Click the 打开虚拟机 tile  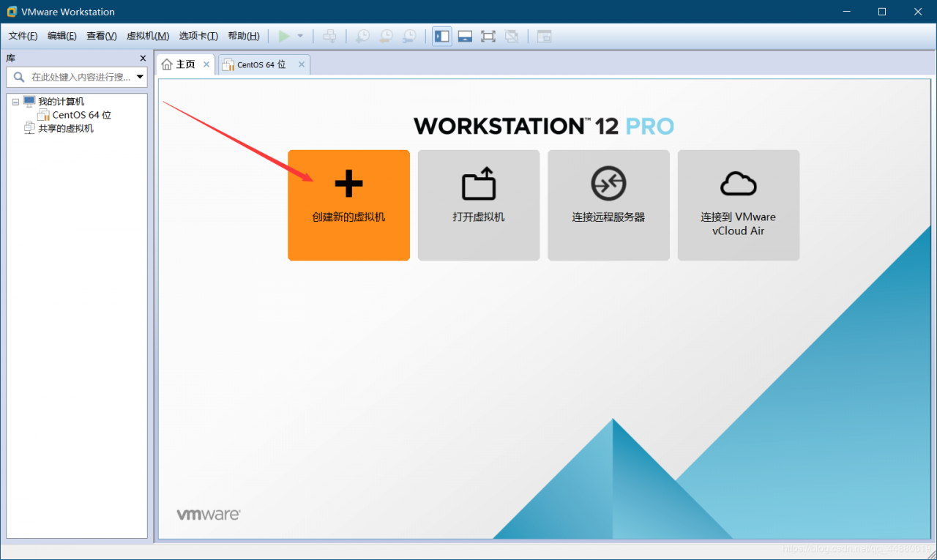coord(479,205)
